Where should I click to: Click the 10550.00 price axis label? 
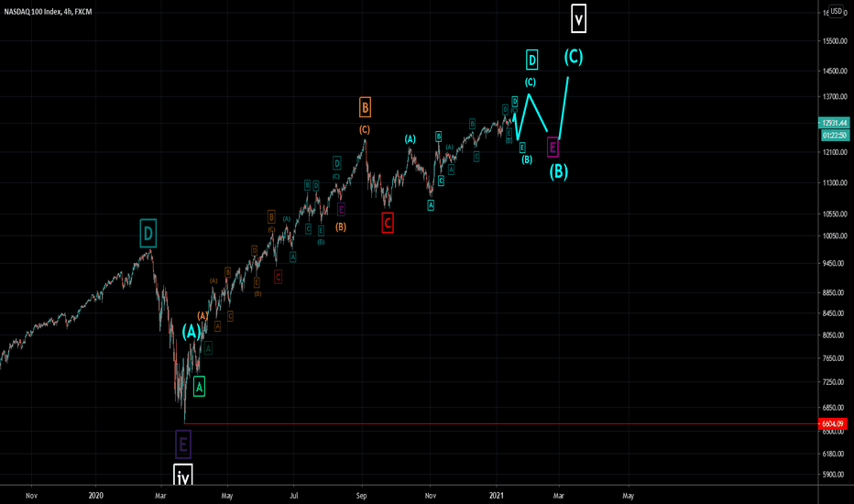[836, 214]
